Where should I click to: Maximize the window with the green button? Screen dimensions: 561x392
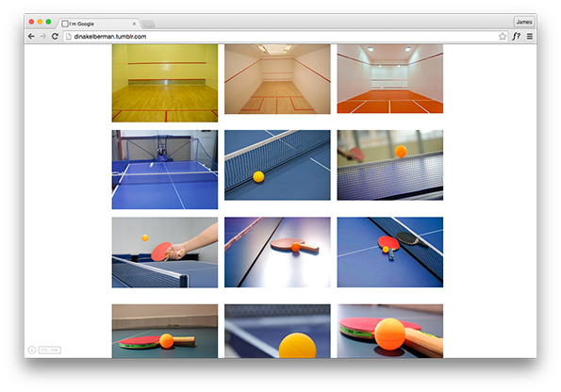click(x=49, y=22)
